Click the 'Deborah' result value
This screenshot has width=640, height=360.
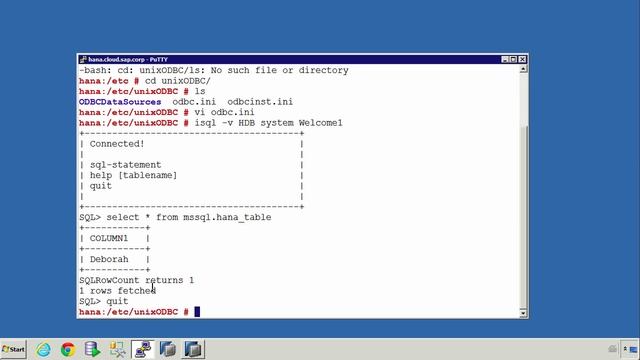pos(109,259)
